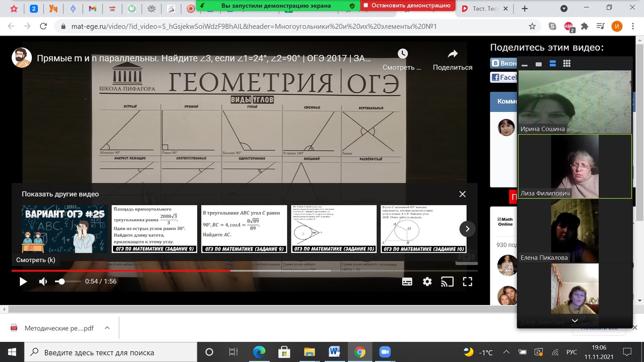The image size is (644, 362).
Task: Switch Zoom panel to gallery grid view
Action: click(x=567, y=63)
